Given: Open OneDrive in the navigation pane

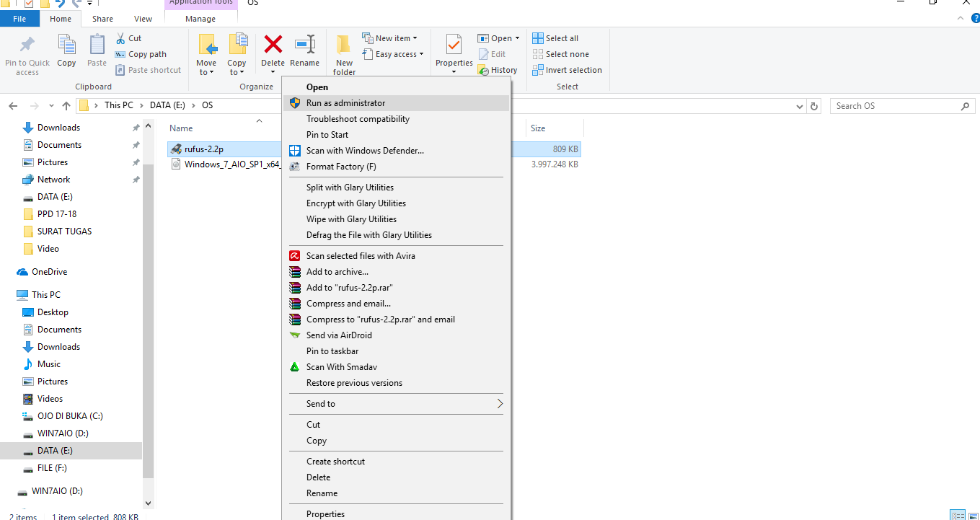Looking at the screenshot, I should click(49, 272).
